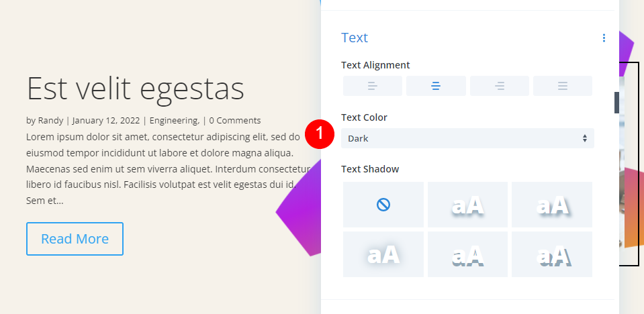Image resolution: width=644 pixels, height=314 pixels.
Task: Select justified text alignment icon
Action: pyautogui.click(x=563, y=86)
